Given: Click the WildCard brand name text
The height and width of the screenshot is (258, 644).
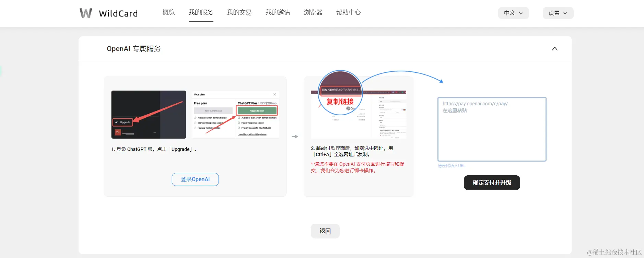Looking at the screenshot, I should (x=118, y=13).
